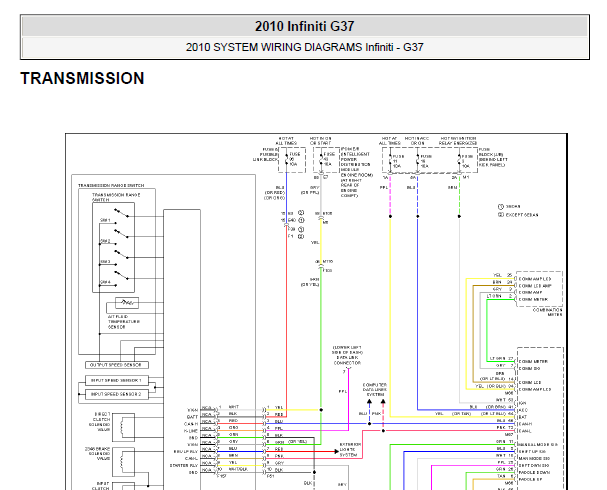Click the K-LINE pin label
This screenshot has height=490, width=607.
191,431
